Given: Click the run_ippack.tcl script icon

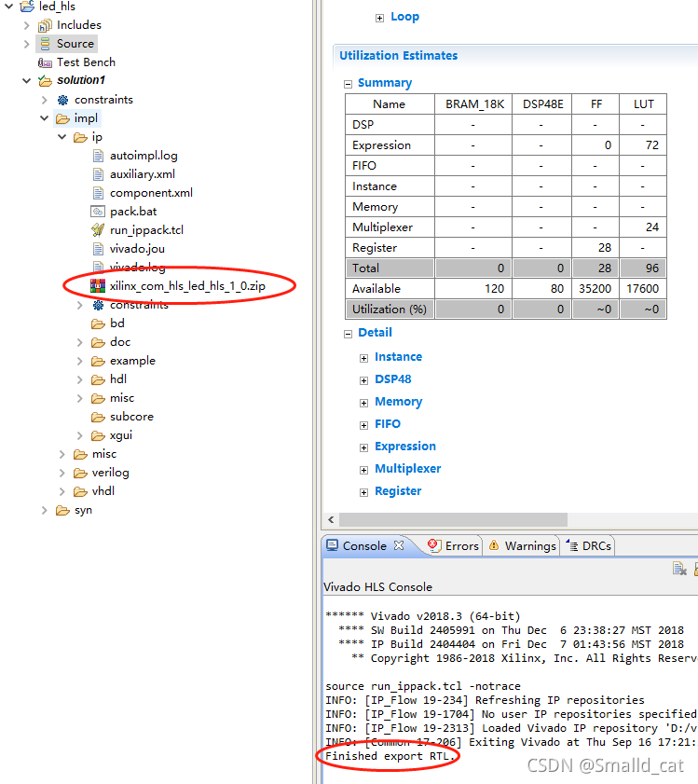Looking at the screenshot, I should [98, 230].
